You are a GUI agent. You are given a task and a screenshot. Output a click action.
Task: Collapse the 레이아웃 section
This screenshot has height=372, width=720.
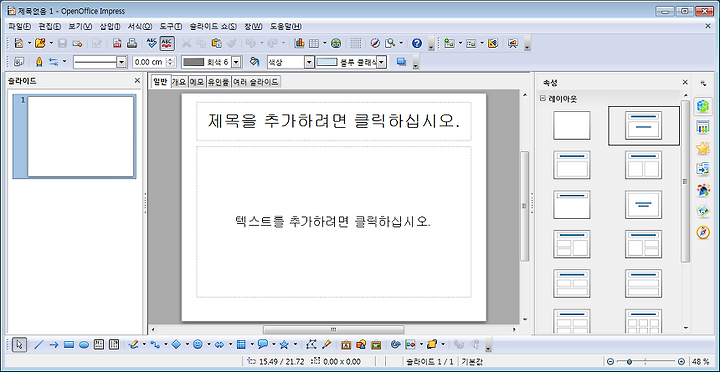click(543, 98)
